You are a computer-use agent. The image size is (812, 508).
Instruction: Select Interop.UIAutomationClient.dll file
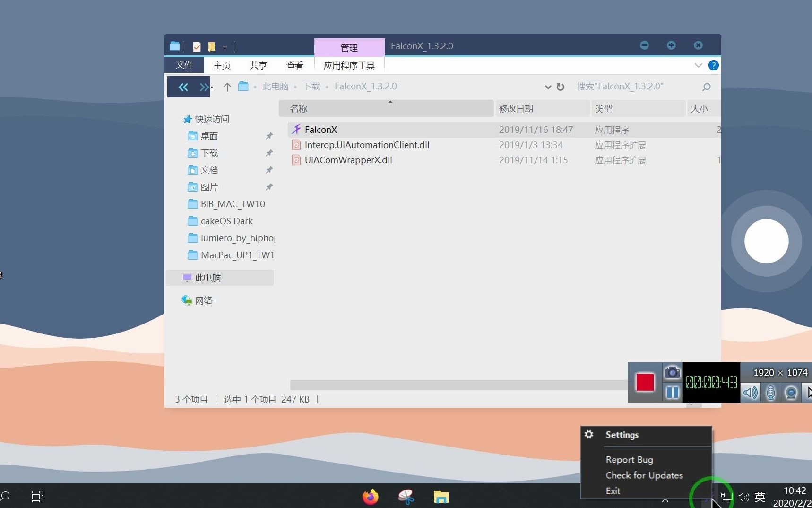(x=504, y=145)
